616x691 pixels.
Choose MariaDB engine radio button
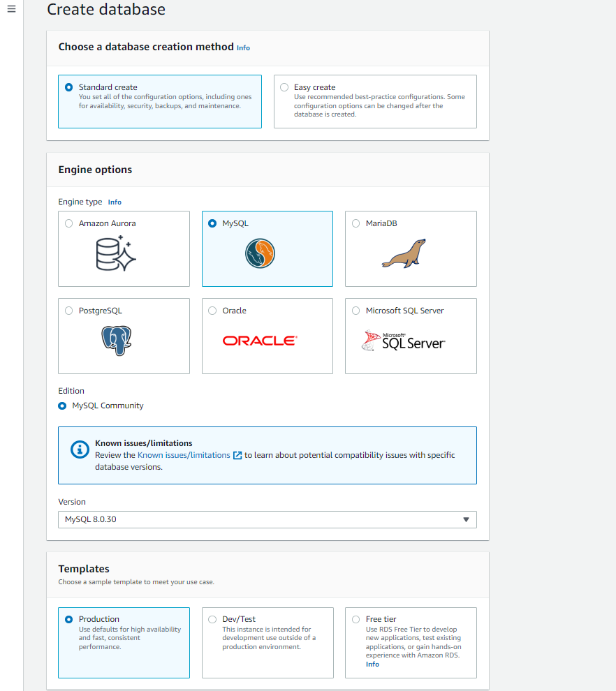point(356,223)
